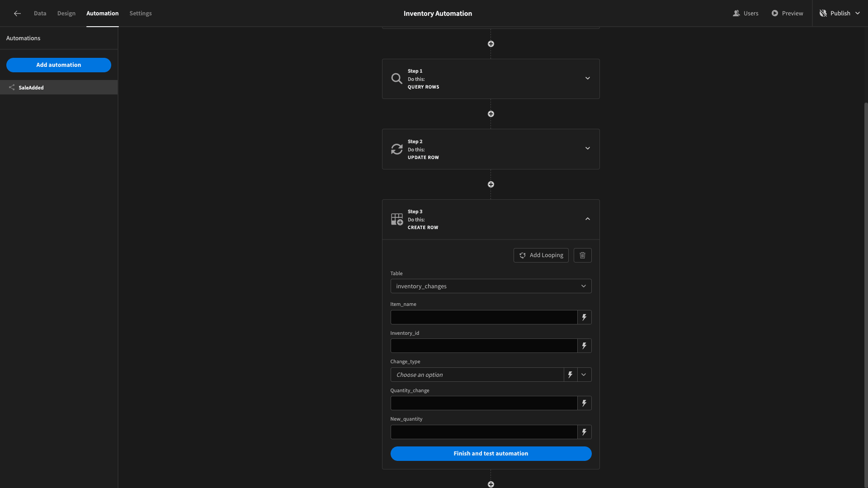Image resolution: width=868 pixels, height=488 pixels.
Task: Open the Table dropdown showing inventory_changes
Action: 491,286
